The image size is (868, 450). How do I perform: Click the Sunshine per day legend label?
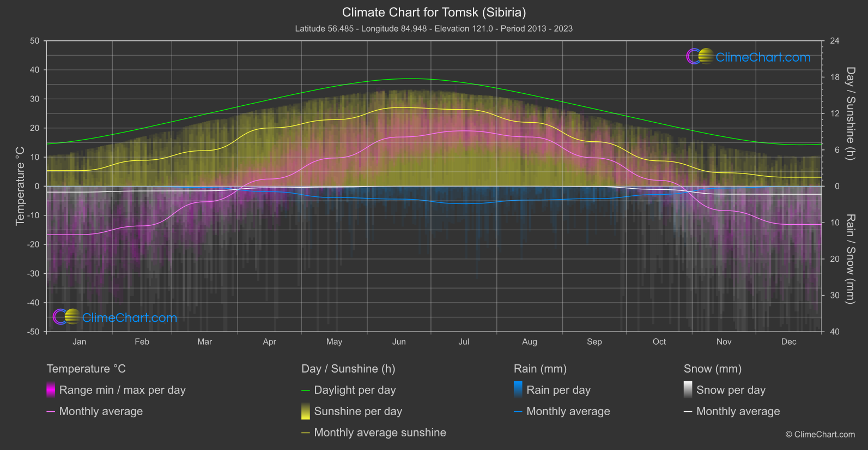(358, 411)
